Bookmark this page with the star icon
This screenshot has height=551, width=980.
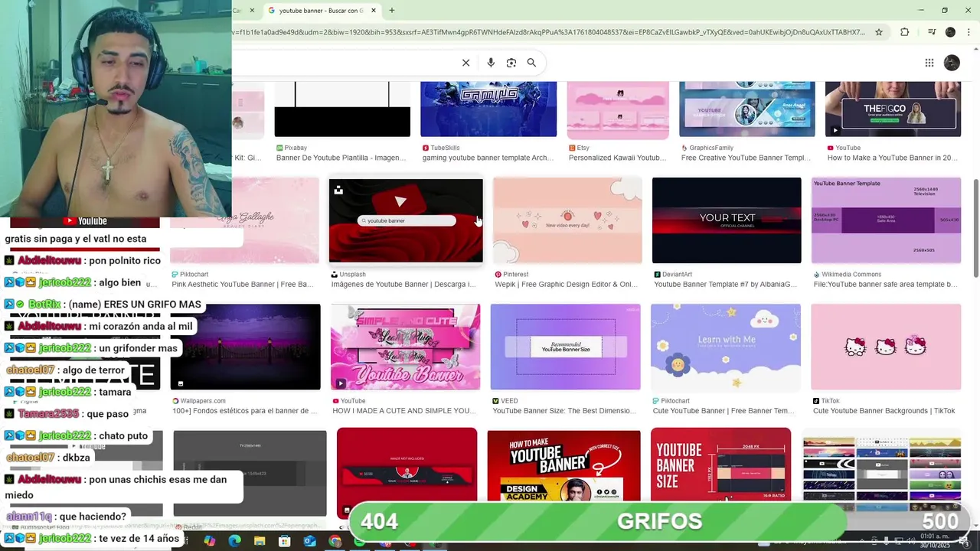879,32
